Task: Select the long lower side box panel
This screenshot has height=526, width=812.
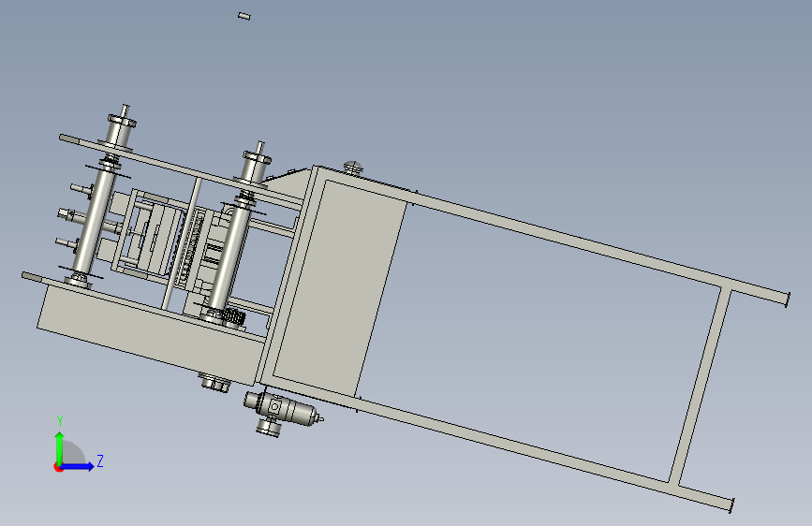Action: pyautogui.click(x=150, y=334)
